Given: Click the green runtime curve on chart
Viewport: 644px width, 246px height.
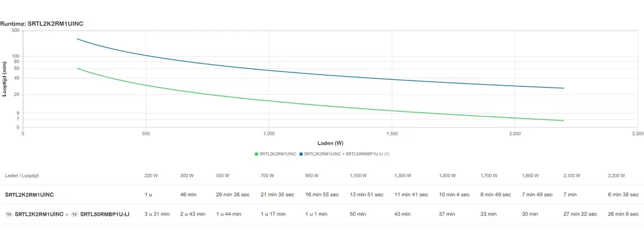Looking at the screenshot, I should coord(268,101).
